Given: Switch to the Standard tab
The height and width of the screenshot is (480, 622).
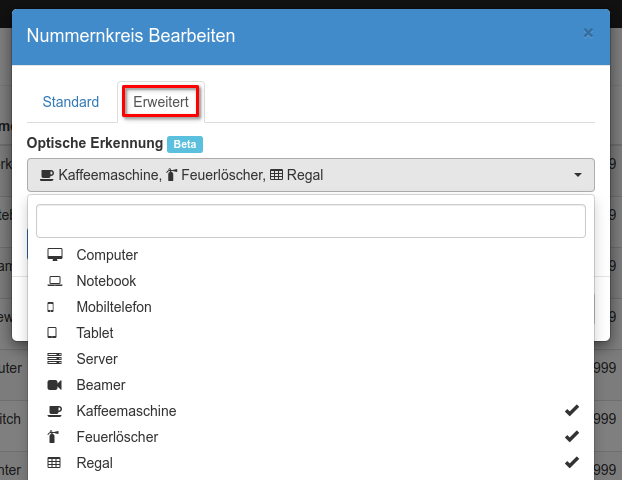Looking at the screenshot, I should coord(71,102).
